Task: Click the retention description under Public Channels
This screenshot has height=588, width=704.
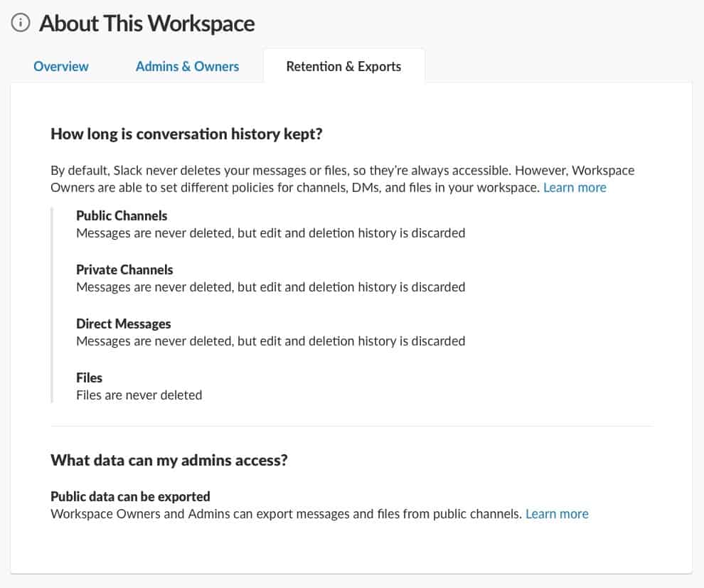Action: coord(270,232)
